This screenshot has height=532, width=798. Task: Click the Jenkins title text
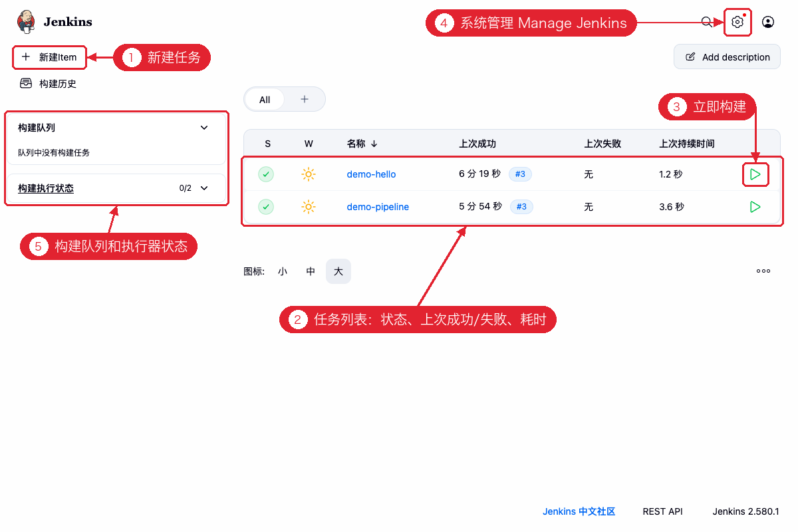click(x=68, y=22)
